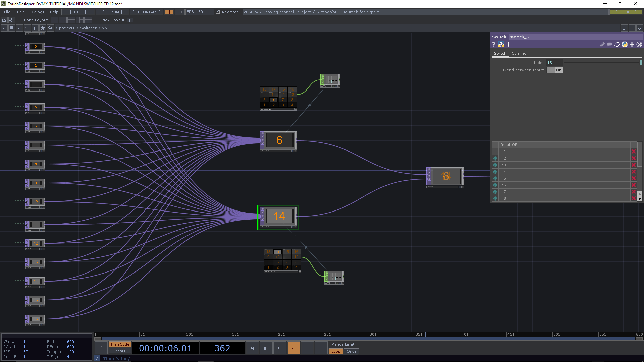
Task: Click the home icon in the pathbar
Action: (x=50, y=28)
